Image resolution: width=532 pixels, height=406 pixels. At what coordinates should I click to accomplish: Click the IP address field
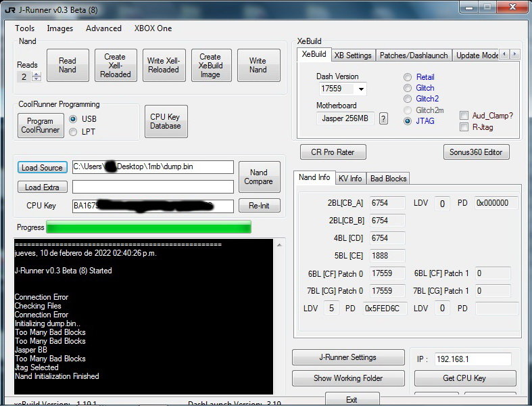coord(473,359)
